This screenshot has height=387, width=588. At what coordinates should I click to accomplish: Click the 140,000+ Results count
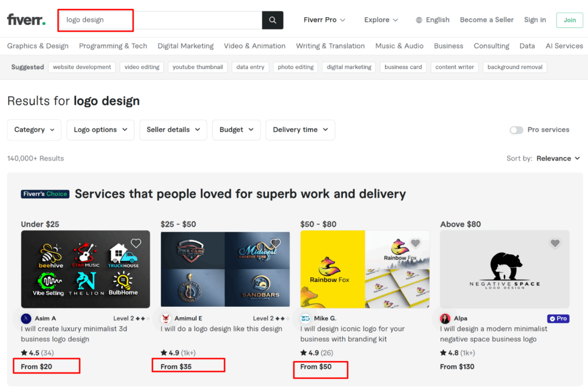click(36, 158)
